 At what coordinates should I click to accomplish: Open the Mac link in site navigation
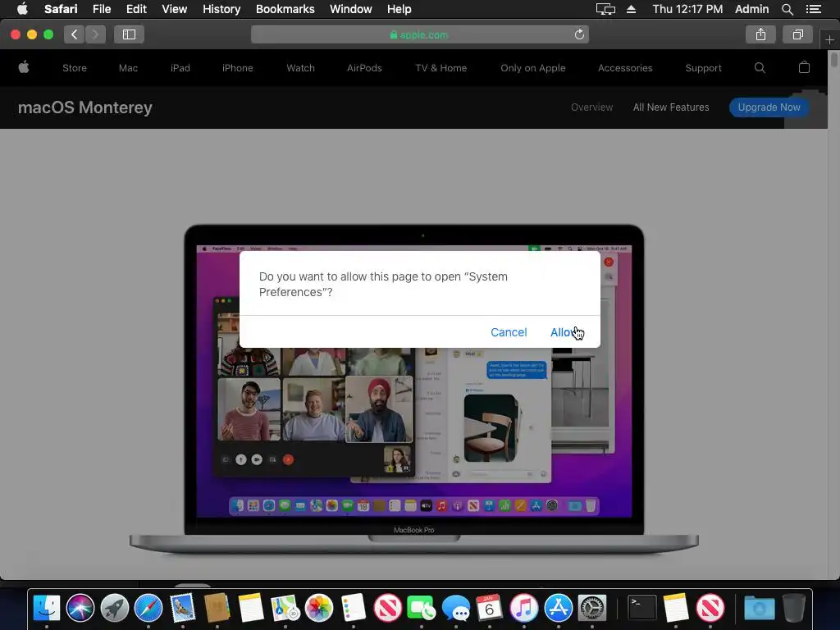pyautogui.click(x=128, y=68)
